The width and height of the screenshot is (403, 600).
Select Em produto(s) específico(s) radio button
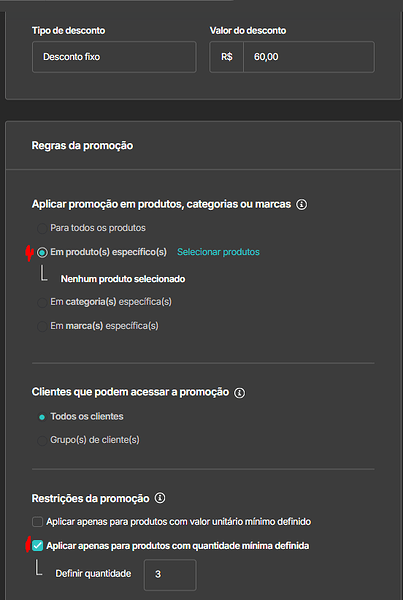point(42,253)
